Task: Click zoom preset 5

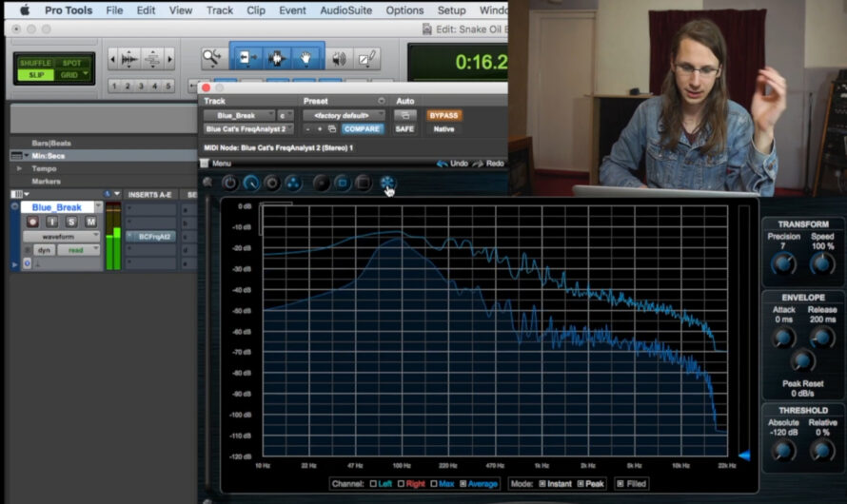Action: (x=168, y=86)
